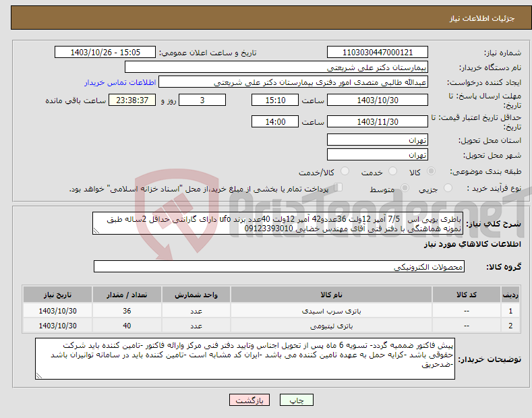Click the delivery province تهران field
This screenshot has height=418, width=532.
pyautogui.click(x=378, y=140)
